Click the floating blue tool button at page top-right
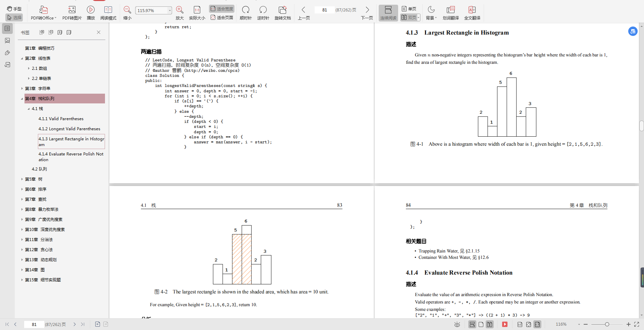Viewport: 644px width, 330px height. pos(633,32)
